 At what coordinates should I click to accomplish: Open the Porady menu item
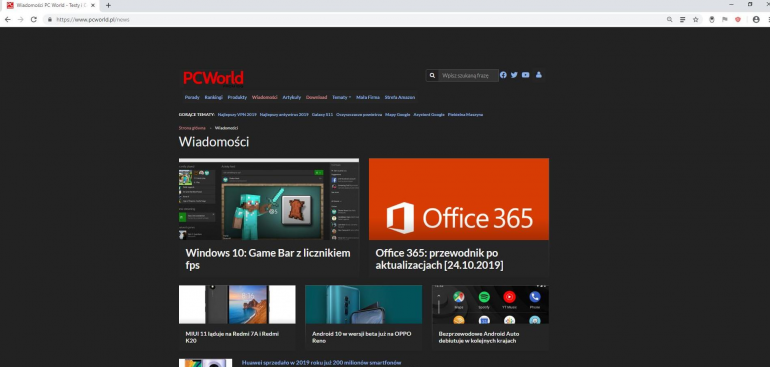pos(192,97)
